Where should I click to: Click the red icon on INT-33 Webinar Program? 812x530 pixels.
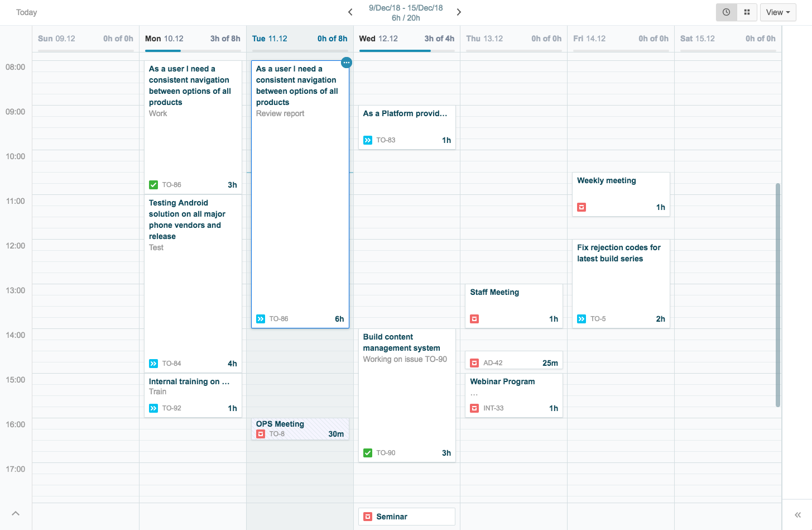(474, 408)
